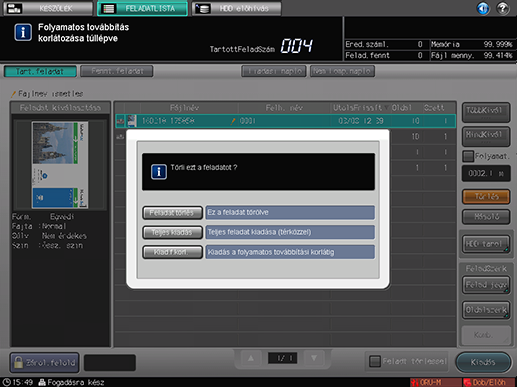Click the Dob/Előh status indicator

(x=489, y=382)
